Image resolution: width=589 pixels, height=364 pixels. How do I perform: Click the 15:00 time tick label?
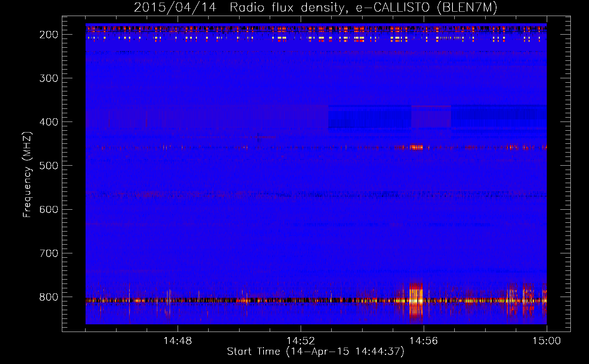[547, 341]
